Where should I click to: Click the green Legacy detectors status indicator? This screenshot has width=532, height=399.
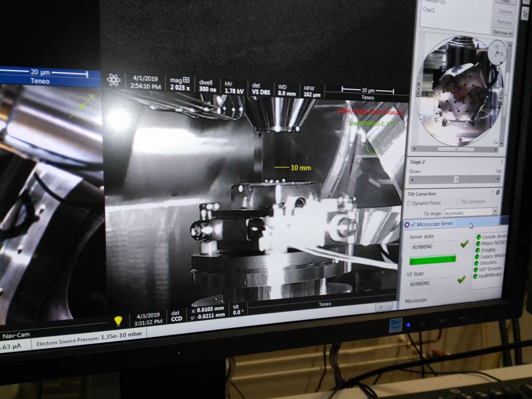point(477,257)
